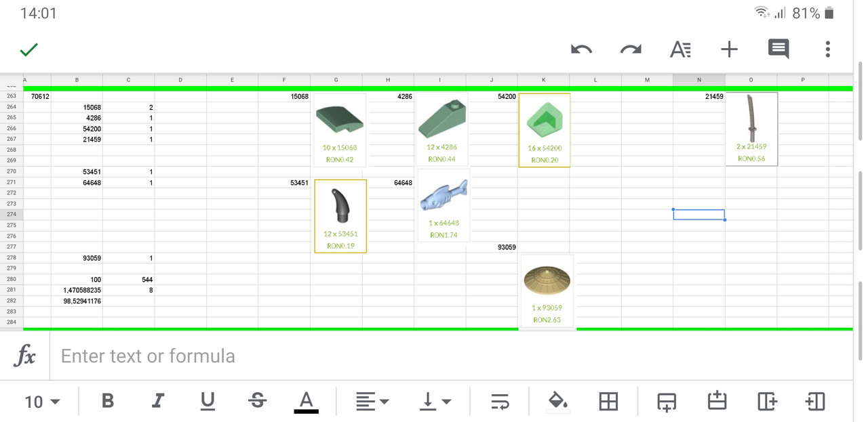Select the 10 x 15068 brick image
868x422 pixels.
(x=339, y=129)
